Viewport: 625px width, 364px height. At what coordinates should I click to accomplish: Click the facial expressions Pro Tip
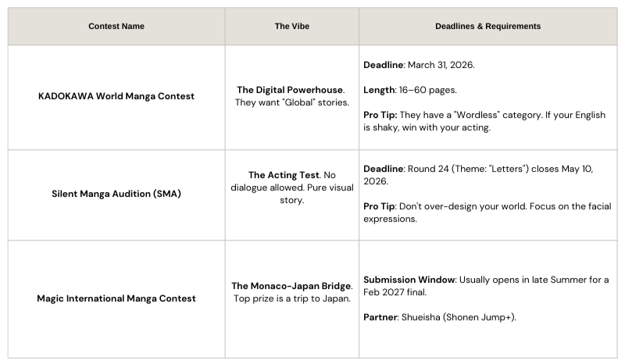tap(487, 212)
